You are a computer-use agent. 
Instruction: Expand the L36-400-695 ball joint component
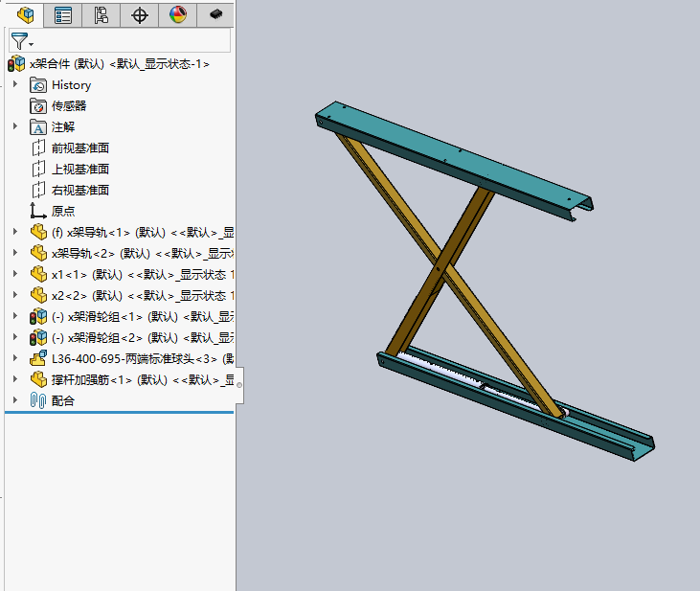click(x=15, y=358)
